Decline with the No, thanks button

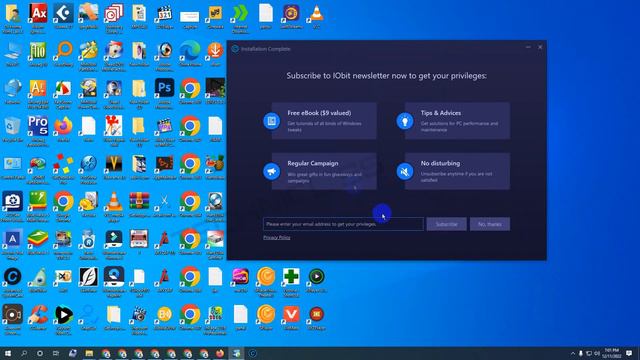[489, 224]
